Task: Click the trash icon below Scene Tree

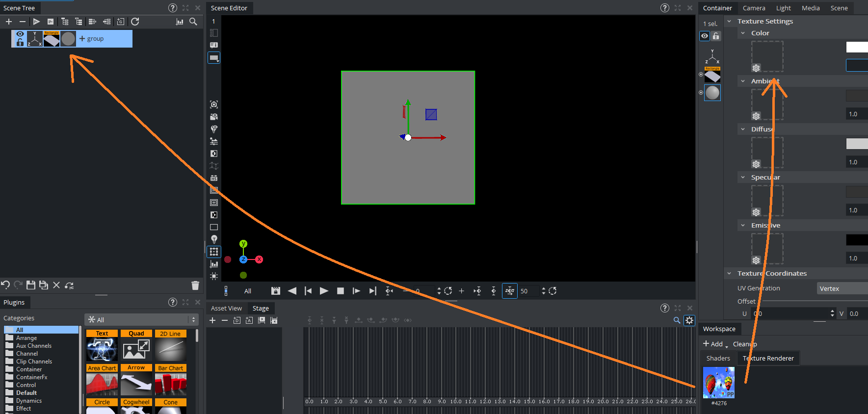Action: 195,285
